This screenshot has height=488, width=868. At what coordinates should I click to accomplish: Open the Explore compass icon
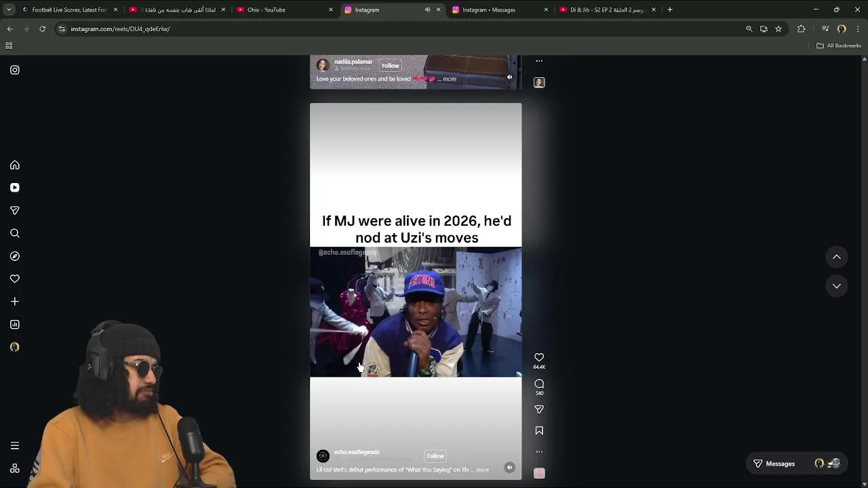click(x=15, y=256)
